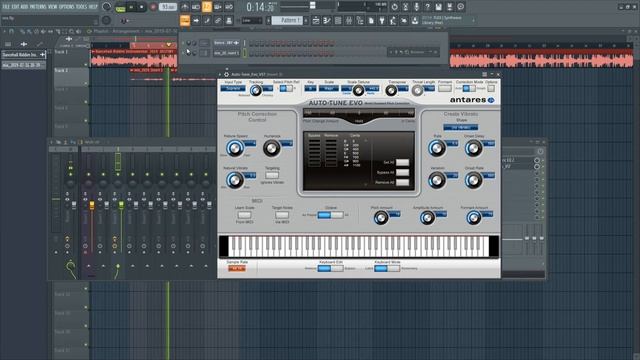Toggle the loop recording icon
640x360 pixels.
(229, 7)
